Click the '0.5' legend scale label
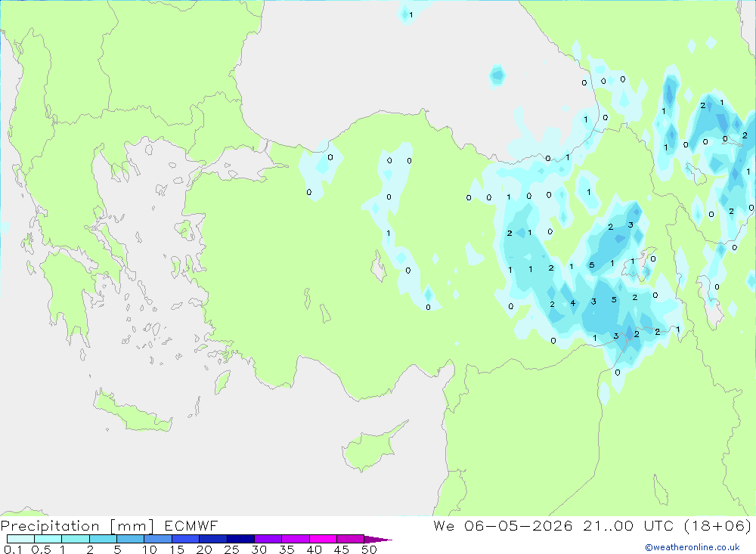Viewport: 756px width, 554px height. [x=41, y=549]
